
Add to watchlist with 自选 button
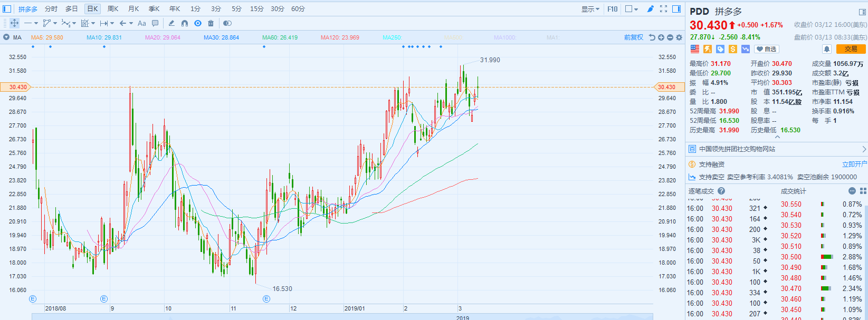tap(767, 49)
